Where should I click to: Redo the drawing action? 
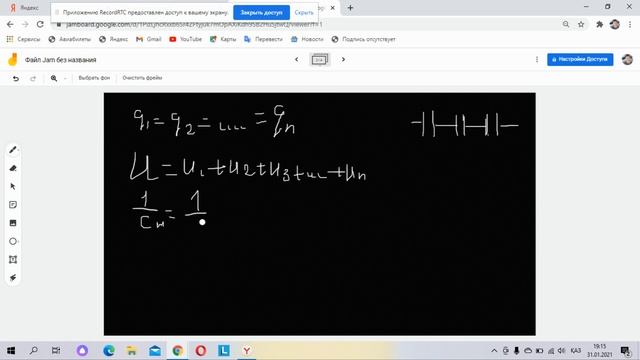point(33,78)
